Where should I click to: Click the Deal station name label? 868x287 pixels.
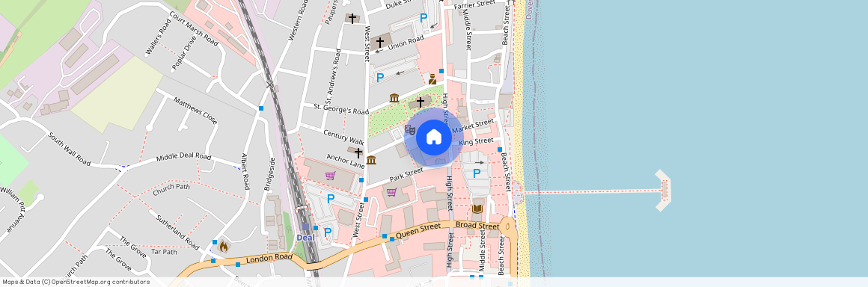pos(305,238)
